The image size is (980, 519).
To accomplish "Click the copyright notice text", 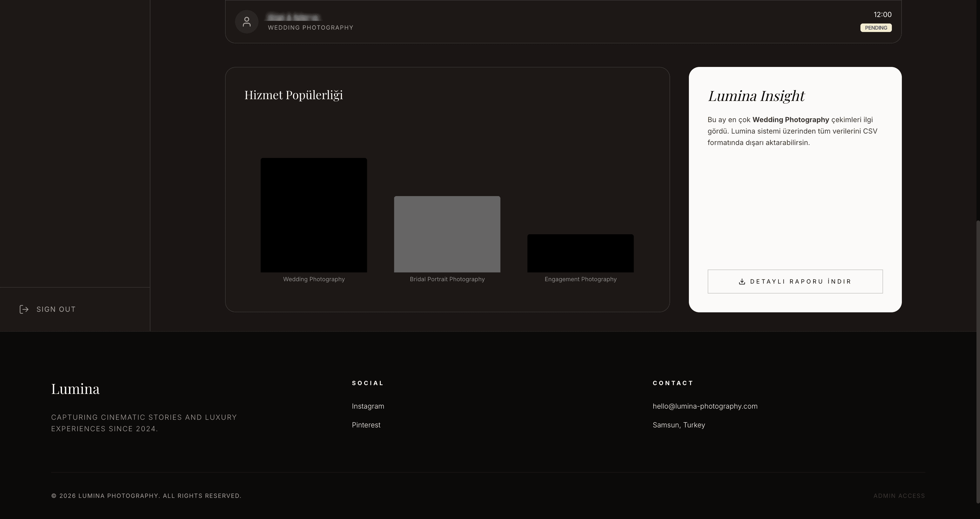I will pyautogui.click(x=147, y=496).
